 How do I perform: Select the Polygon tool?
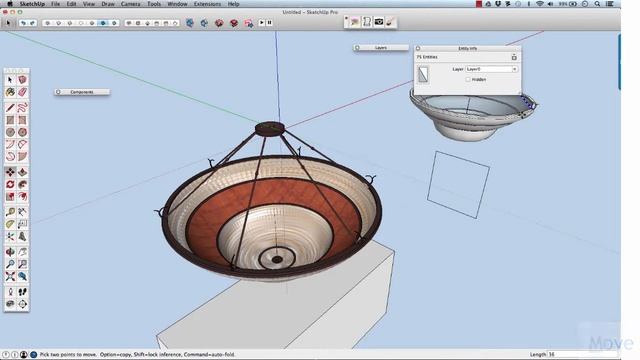tap(22, 132)
